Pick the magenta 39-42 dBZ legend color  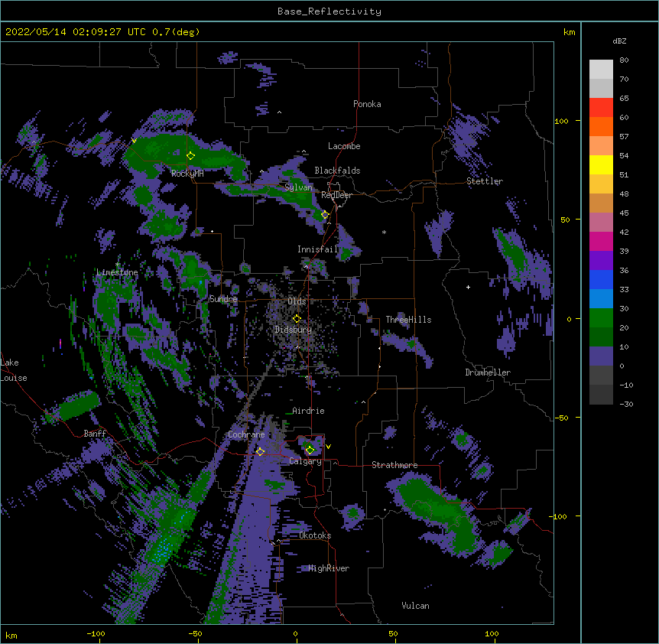point(601,241)
